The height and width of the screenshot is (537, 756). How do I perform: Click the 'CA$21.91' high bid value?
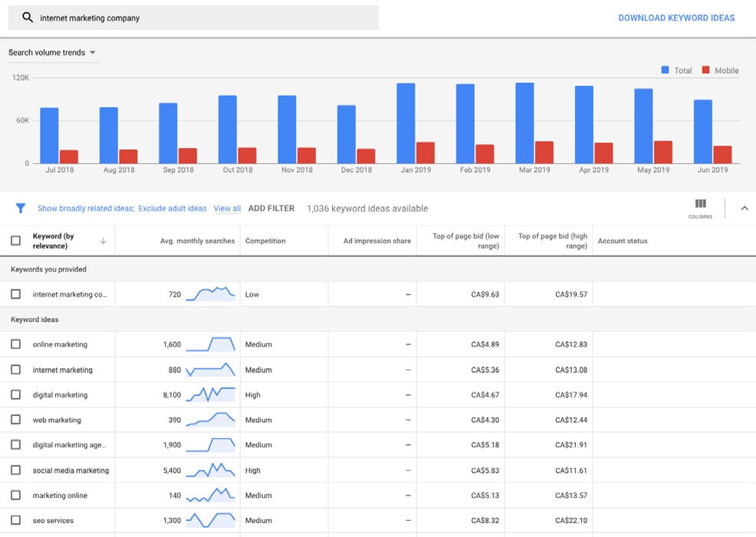(x=571, y=445)
